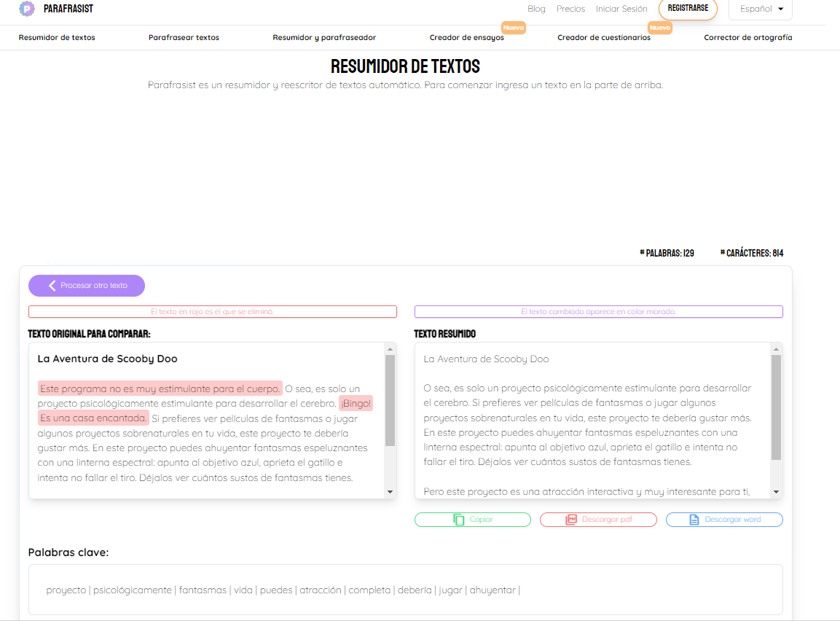
Task: Click keyword 'ahuyentar'
Action: pyautogui.click(x=492, y=590)
